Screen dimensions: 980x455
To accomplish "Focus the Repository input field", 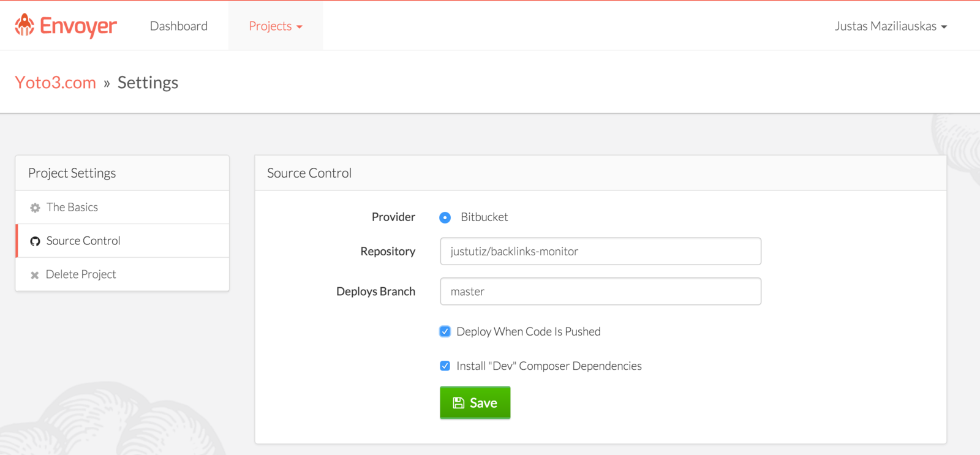I will pos(601,251).
